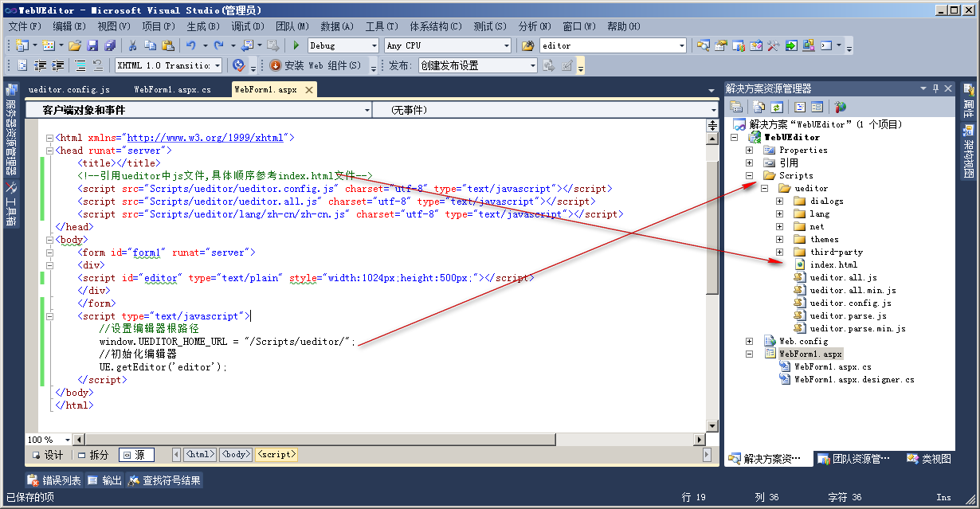The width and height of the screenshot is (980, 509).
Task: Collapse the head element outlining marker
Action: tap(49, 151)
